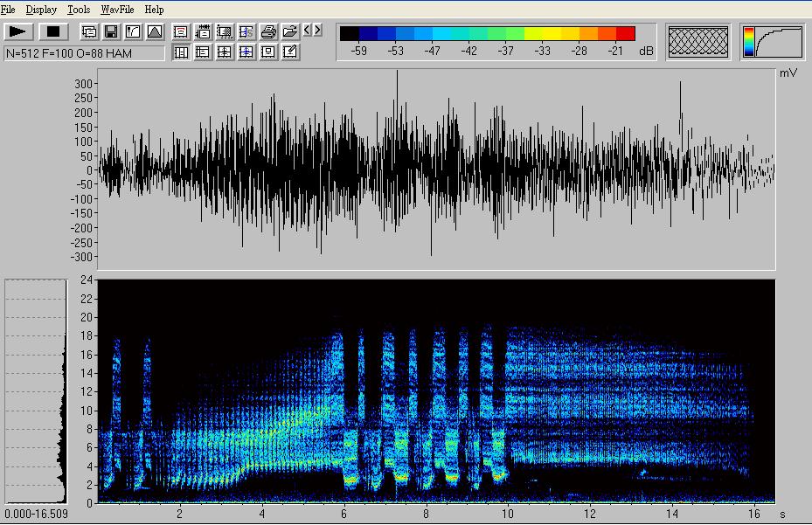
Task: Click the printer icon to print
Action: [x=268, y=32]
